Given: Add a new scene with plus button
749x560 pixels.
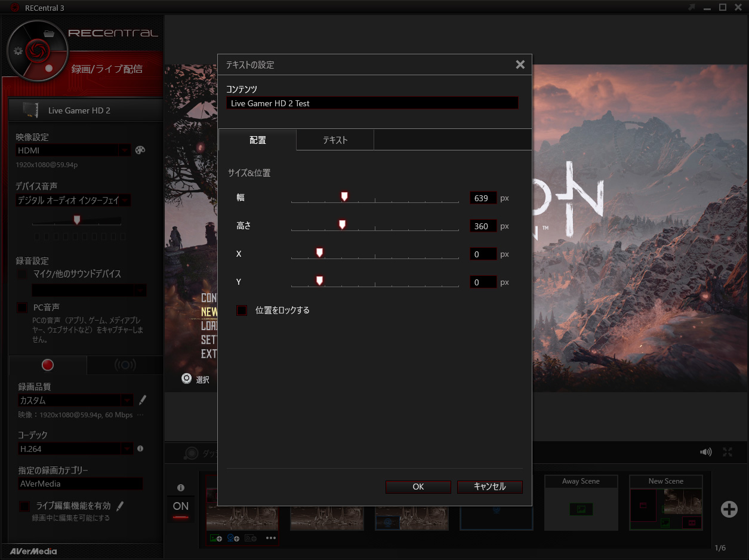Looking at the screenshot, I should [729, 509].
